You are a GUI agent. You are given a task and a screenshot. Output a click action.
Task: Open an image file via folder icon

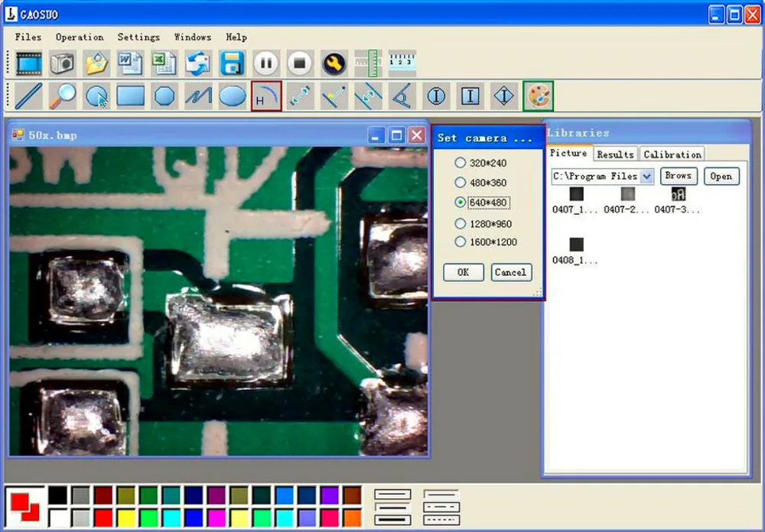(96, 63)
